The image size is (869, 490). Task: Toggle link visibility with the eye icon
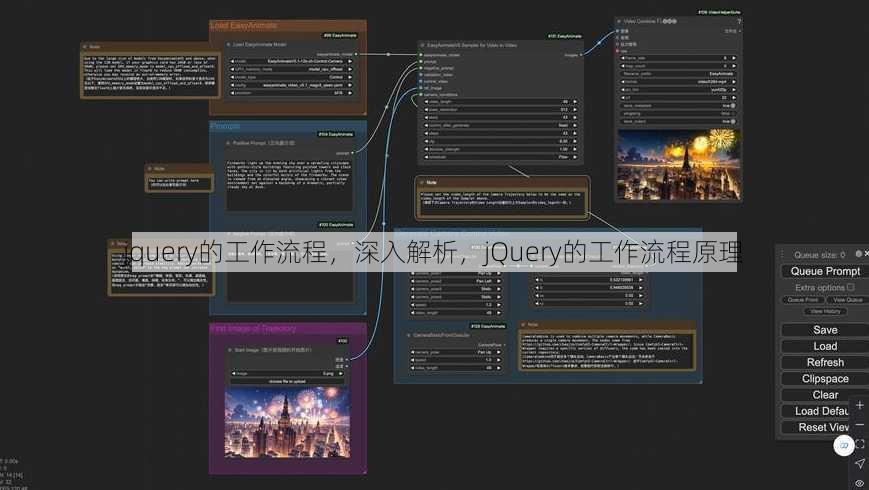[x=860, y=483]
